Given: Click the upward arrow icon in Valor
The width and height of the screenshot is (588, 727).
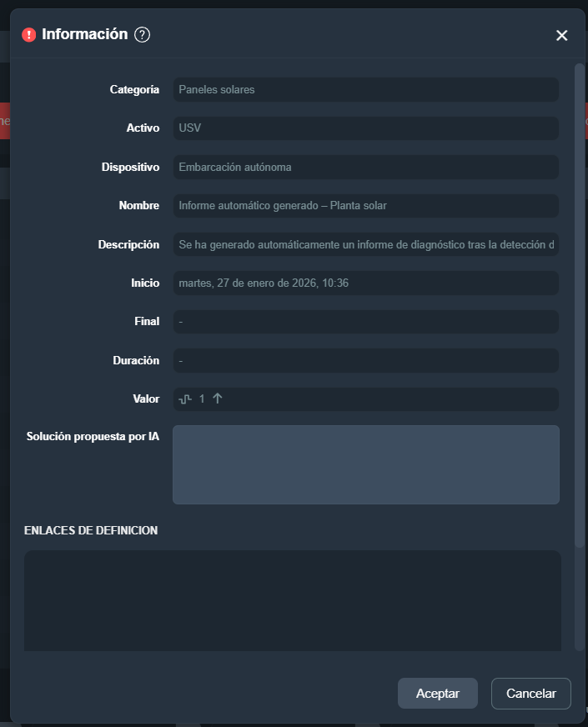Looking at the screenshot, I should click(x=218, y=399).
